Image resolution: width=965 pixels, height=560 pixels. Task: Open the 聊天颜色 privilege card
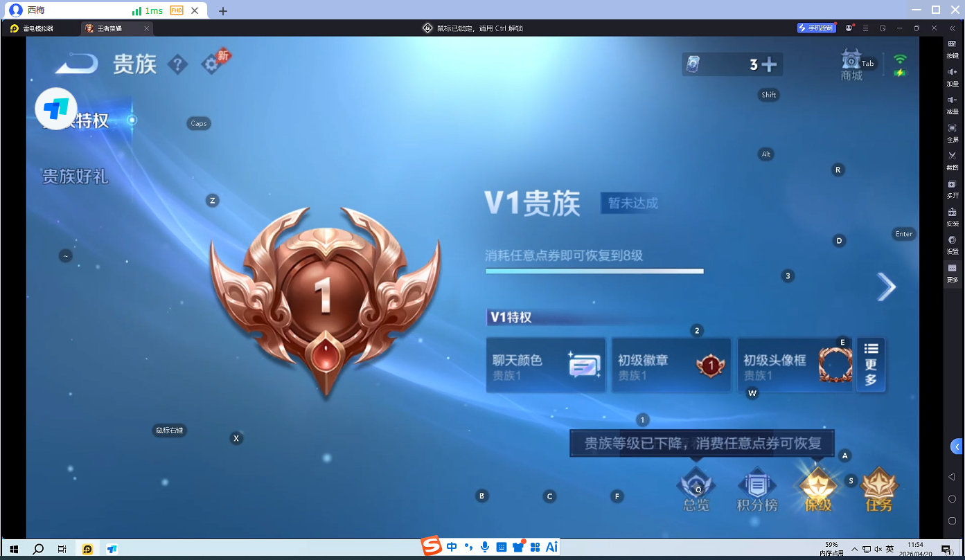pos(546,365)
